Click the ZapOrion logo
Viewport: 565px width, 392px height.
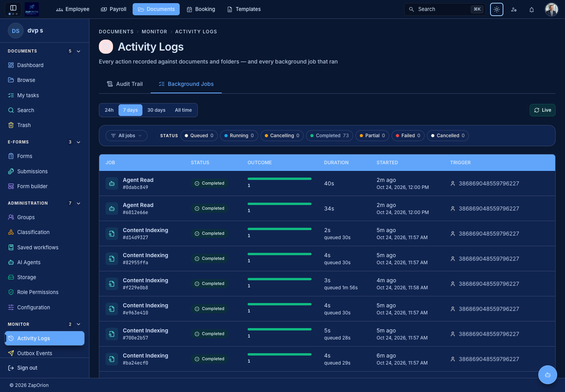click(x=32, y=9)
